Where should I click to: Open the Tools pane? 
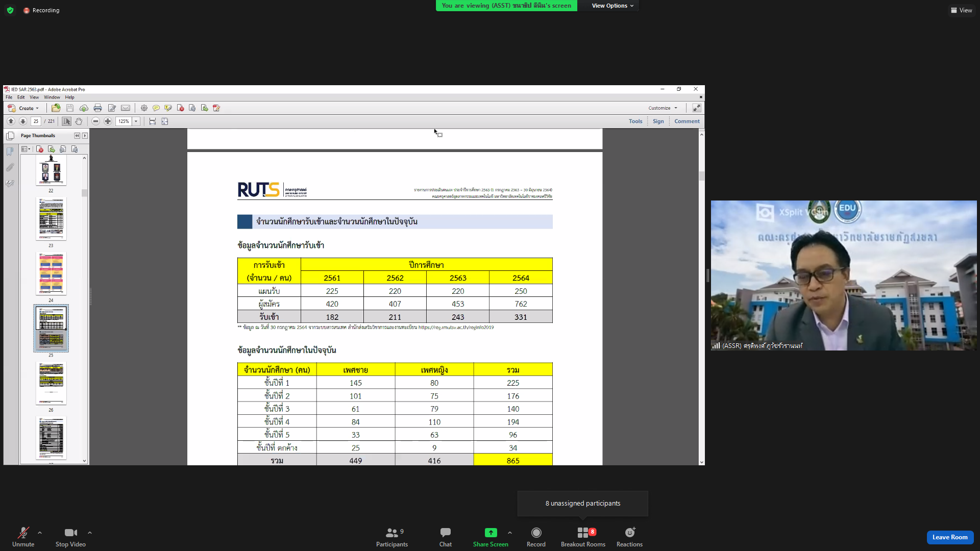[635, 121]
